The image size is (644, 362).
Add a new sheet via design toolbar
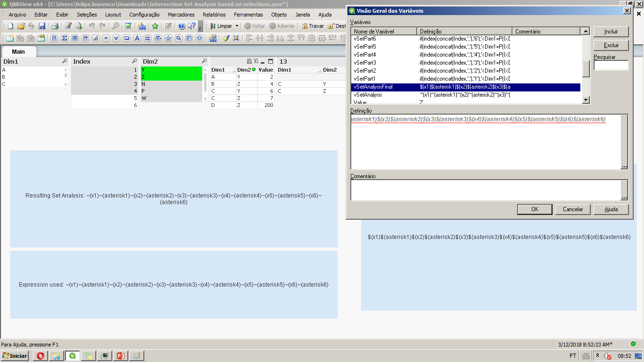coord(10,38)
